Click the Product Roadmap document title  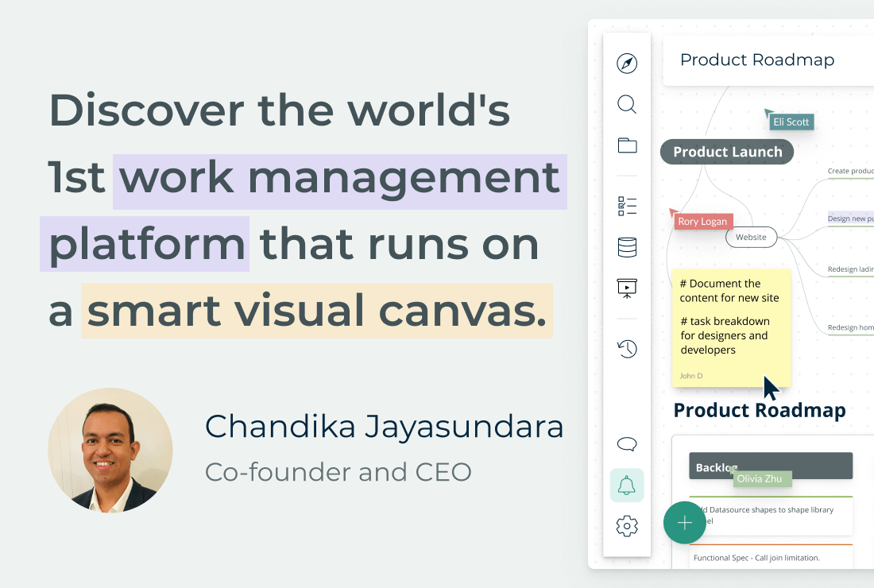[756, 60]
